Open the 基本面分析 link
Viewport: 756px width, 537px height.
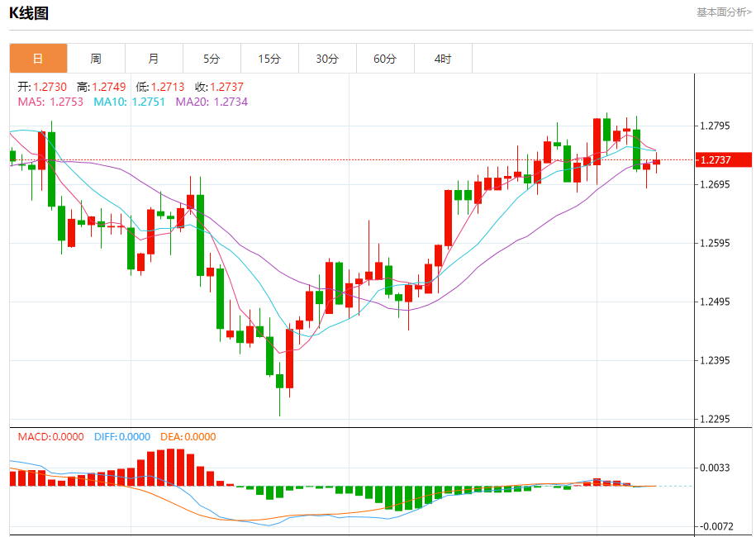[724, 12]
